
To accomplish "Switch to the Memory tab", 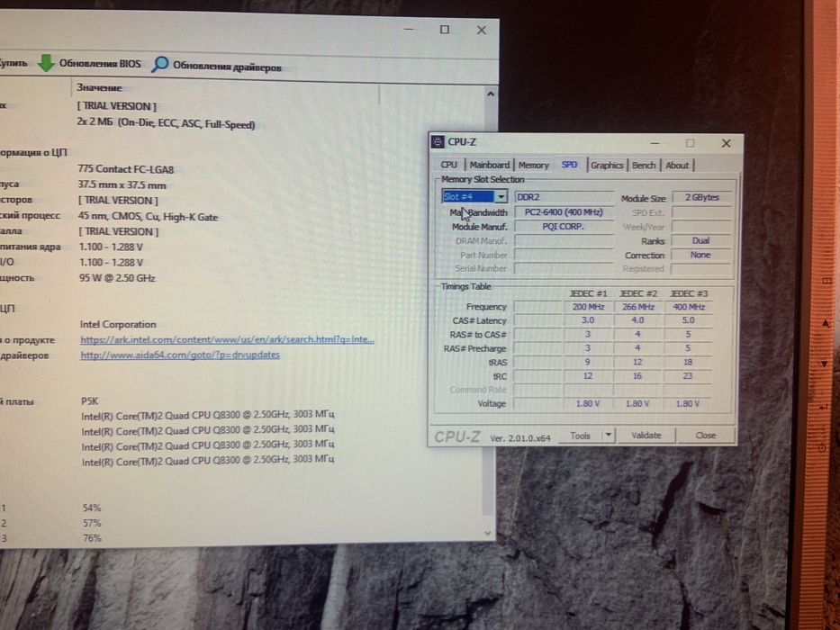I will (533, 165).
